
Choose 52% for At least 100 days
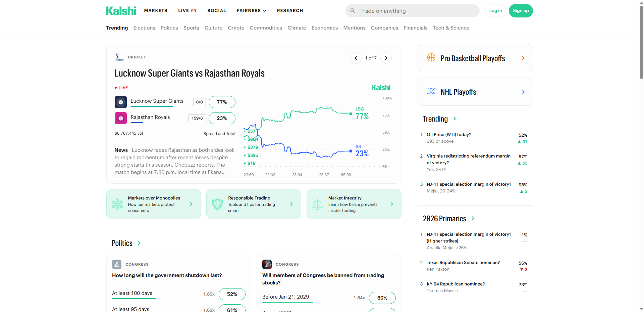point(232,294)
